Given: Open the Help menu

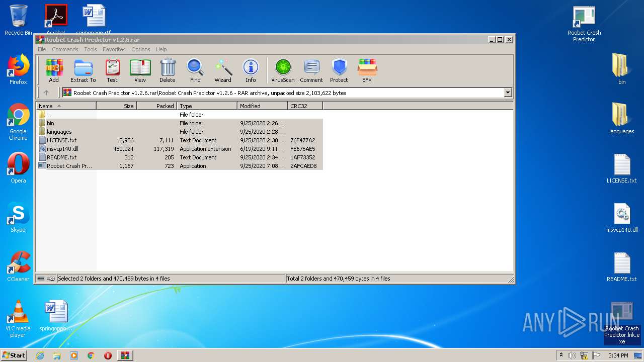Looking at the screenshot, I should (x=161, y=49).
